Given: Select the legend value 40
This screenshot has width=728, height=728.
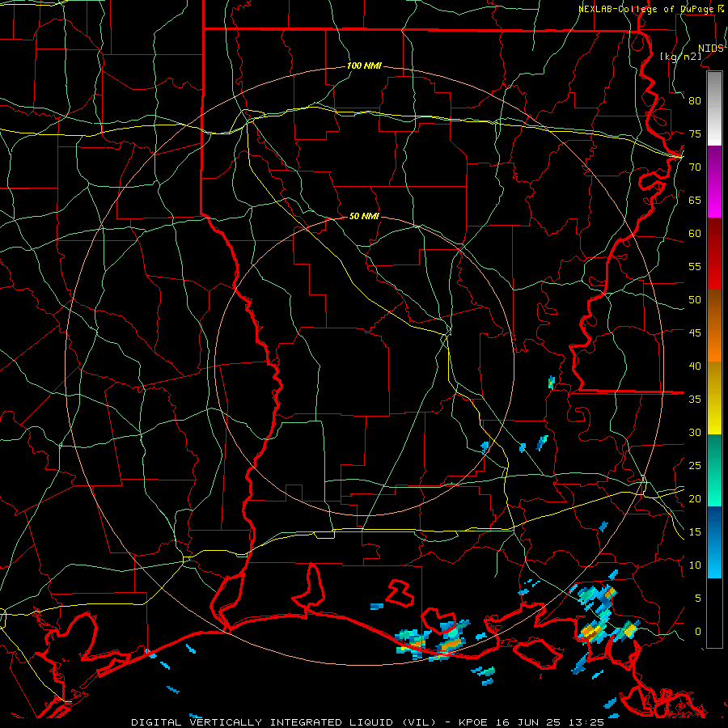Looking at the screenshot, I should [x=695, y=366].
